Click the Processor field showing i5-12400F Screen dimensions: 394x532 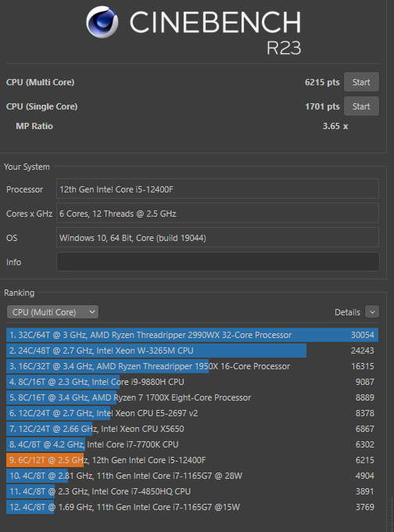(x=217, y=189)
